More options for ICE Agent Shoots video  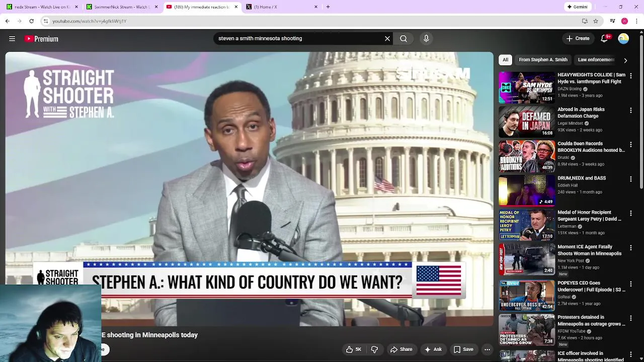click(631, 248)
